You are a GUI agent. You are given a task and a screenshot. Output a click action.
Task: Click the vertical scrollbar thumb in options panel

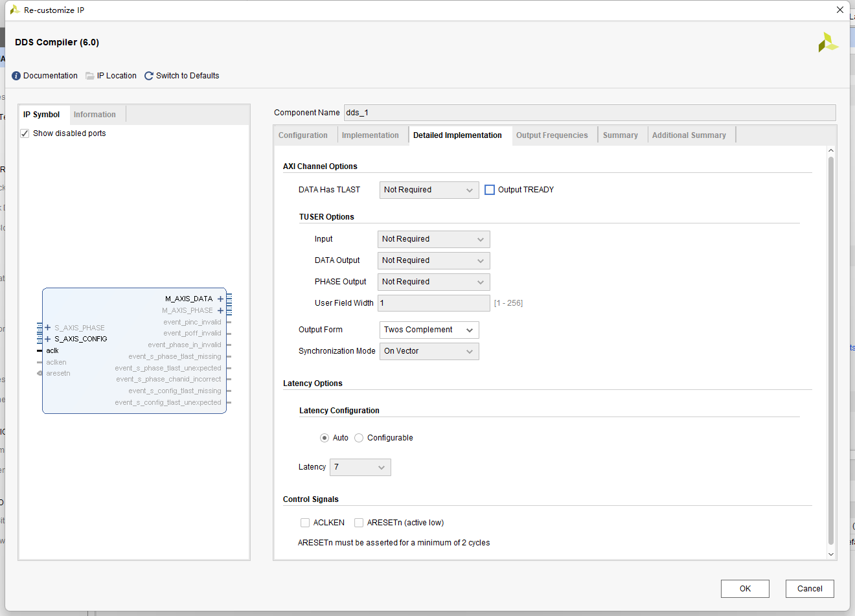(831, 350)
